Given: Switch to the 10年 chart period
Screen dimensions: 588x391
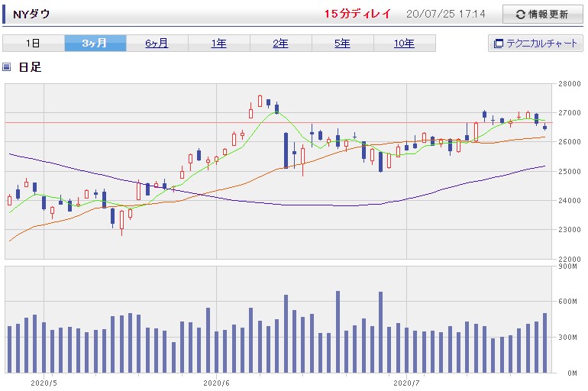Looking at the screenshot, I should [x=404, y=43].
